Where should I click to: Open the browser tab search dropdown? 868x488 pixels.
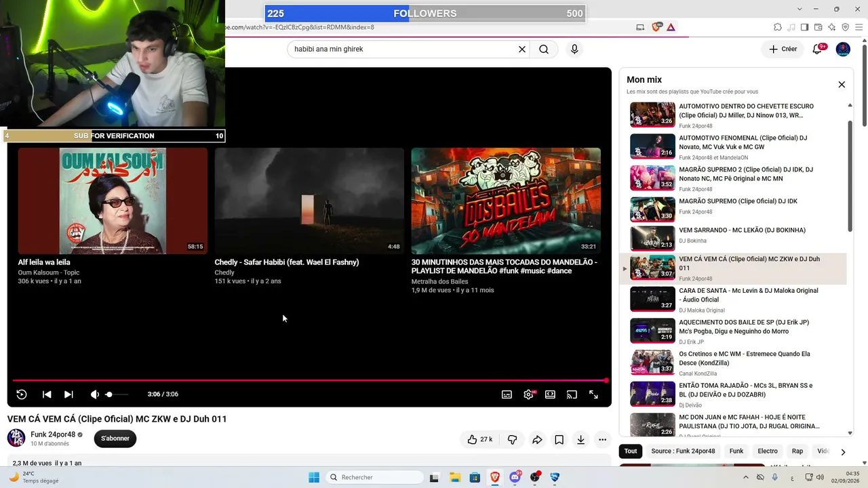800,9
